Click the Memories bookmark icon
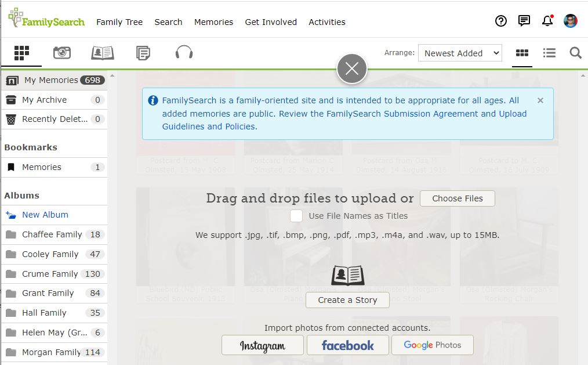Viewport: 588px width, 365px height. click(11, 167)
